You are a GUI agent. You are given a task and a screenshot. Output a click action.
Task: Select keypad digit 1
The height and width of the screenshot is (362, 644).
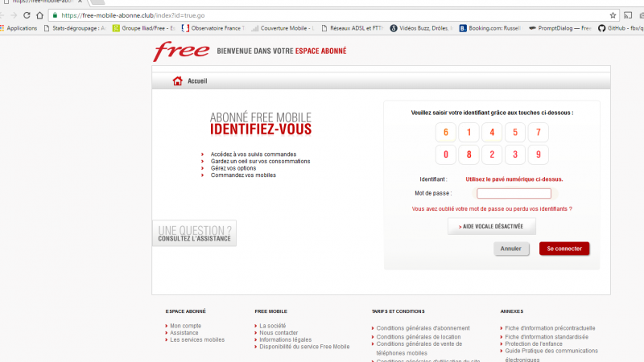pos(469,132)
